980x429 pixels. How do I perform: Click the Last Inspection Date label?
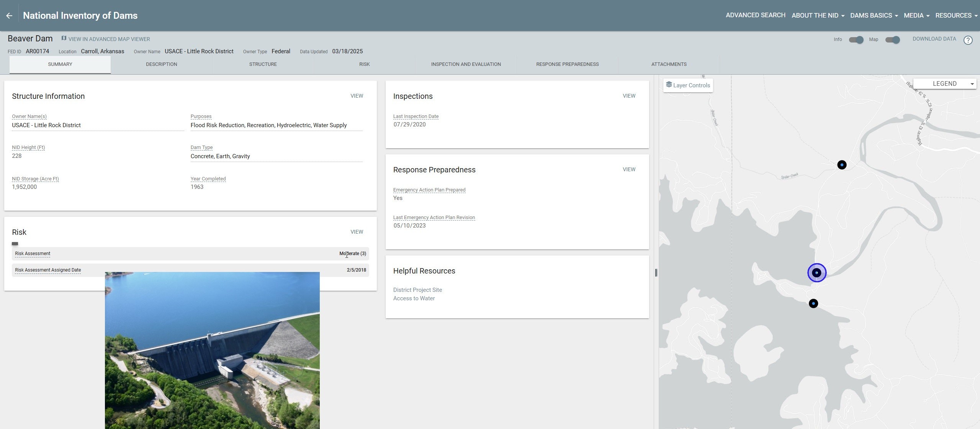(416, 116)
